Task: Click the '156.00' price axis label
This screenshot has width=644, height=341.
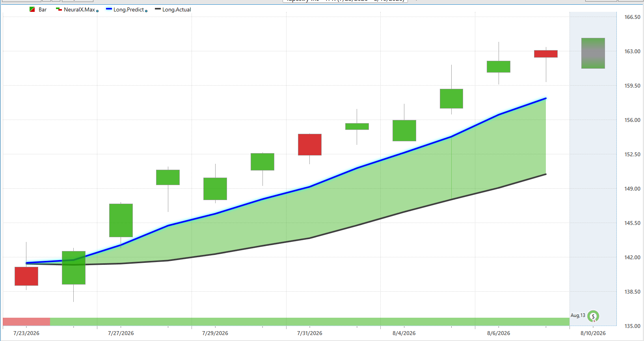Action: tap(633, 120)
